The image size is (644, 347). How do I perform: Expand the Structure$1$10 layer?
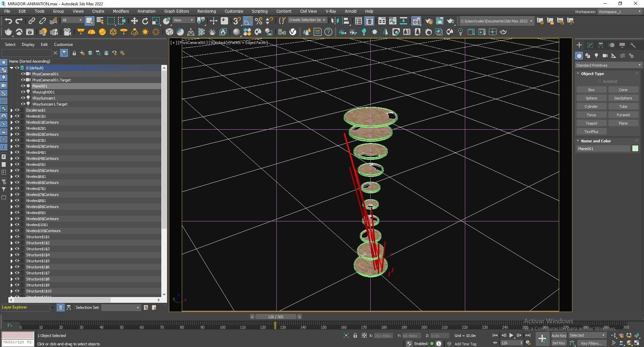[12, 291]
